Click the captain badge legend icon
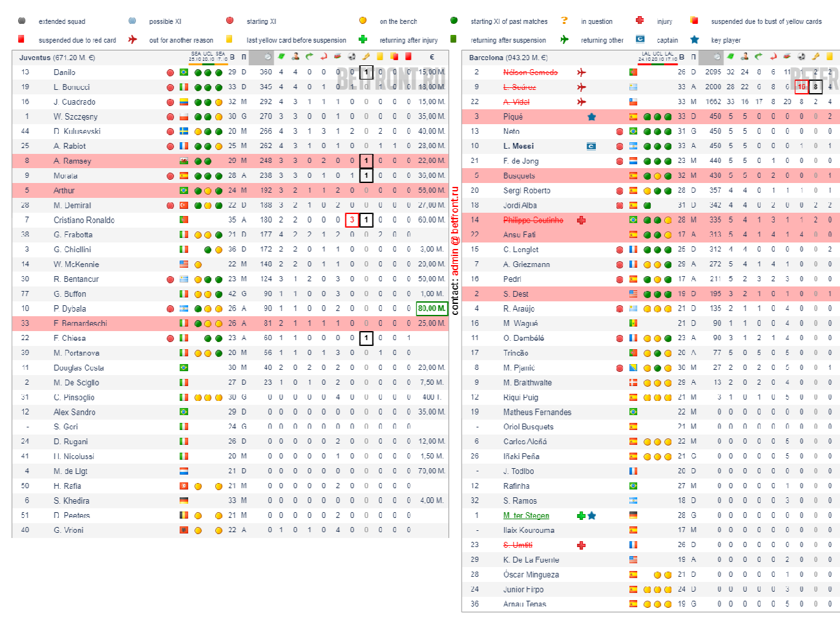Viewport: 840px width, 624px height. (x=640, y=39)
